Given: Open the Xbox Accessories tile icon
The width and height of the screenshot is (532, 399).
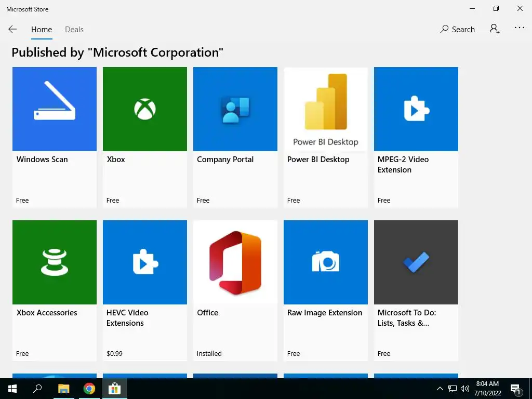Looking at the screenshot, I should tap(54, 262).
